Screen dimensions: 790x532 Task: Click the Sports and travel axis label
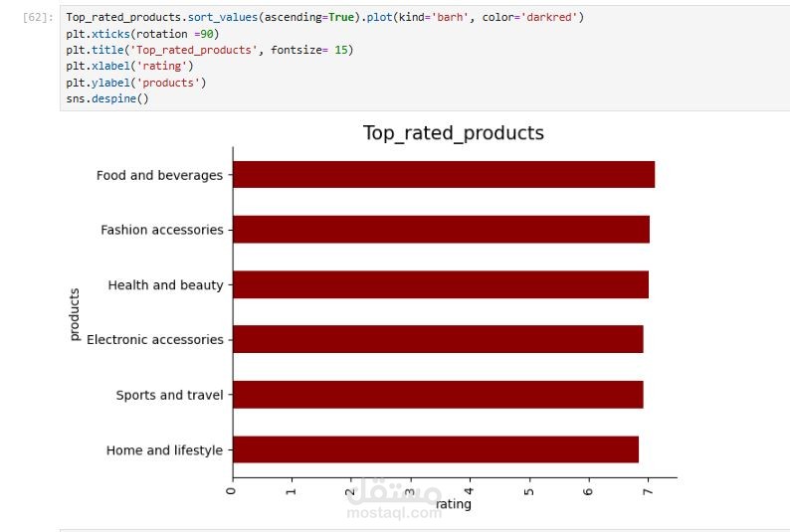pyautogui.click(x=169, y=395)
